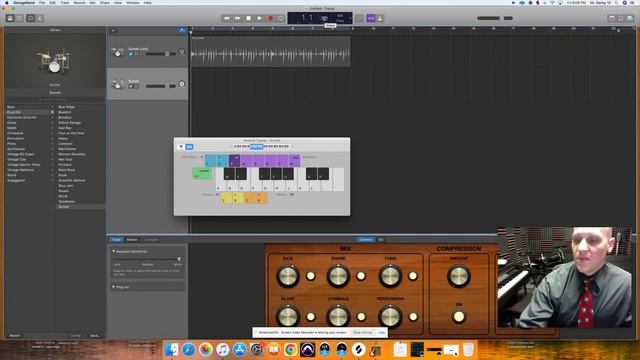The width and height of the screenshot is (640, 360).
Task: Open the Track menu
Action: pyautogui.click(x=65, y=2)
